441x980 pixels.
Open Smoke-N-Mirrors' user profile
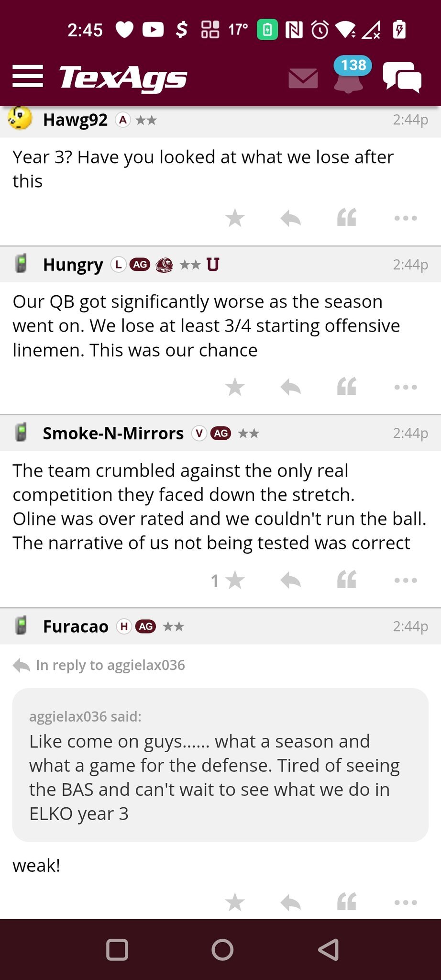(113, 434)
